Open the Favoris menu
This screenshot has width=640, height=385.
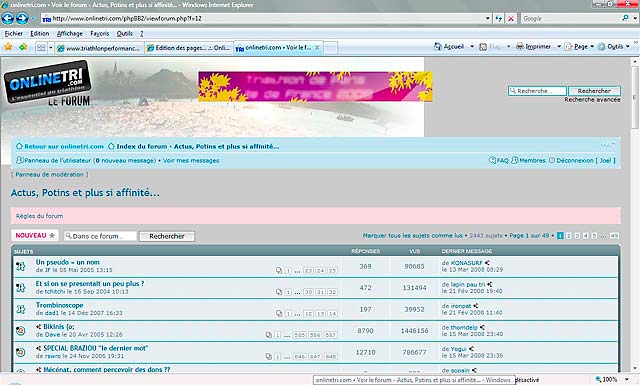pyautogui.click(x=100, y=33)
